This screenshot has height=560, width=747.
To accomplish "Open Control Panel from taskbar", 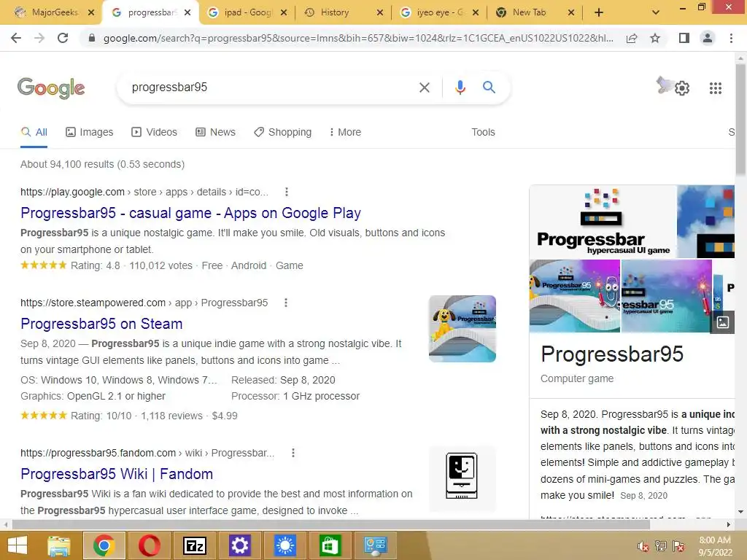I will click(x=376, y=545).
